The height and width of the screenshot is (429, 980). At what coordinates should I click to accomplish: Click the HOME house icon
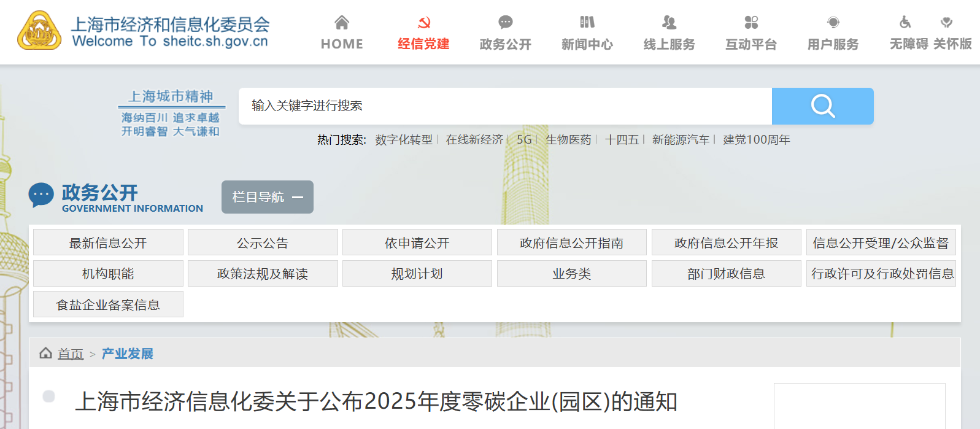point(342,23)
